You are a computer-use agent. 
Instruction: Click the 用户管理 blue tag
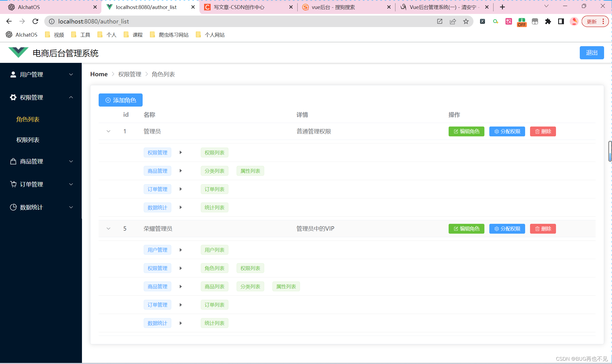pyautogui.click(x=157, y=250)
